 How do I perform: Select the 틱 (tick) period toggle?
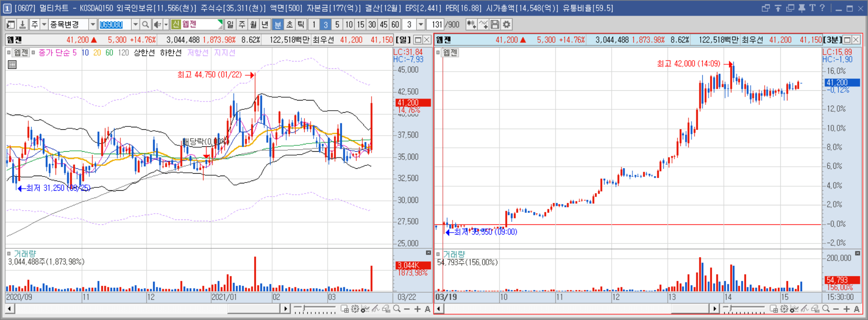[x=301, y=24]
